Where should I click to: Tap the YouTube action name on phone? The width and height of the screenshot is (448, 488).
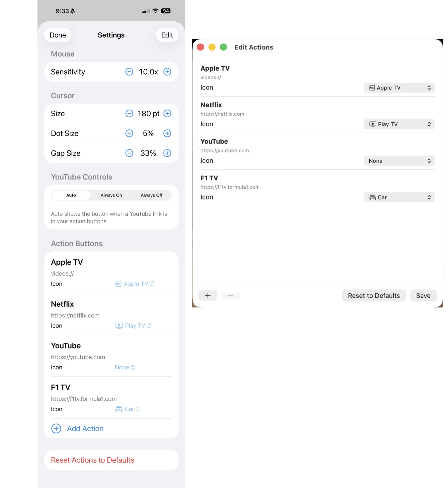click(66, 346)
